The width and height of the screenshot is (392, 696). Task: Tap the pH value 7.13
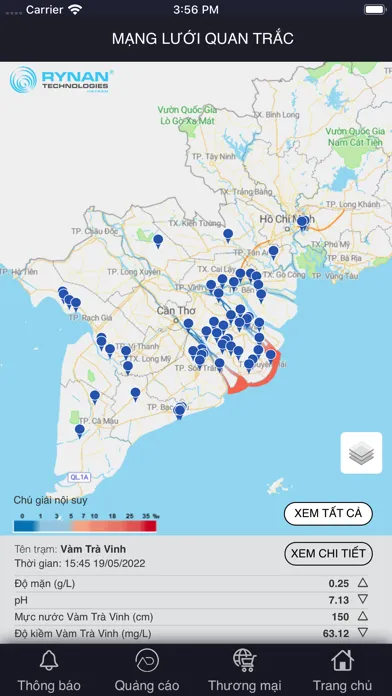click(339, 600)
